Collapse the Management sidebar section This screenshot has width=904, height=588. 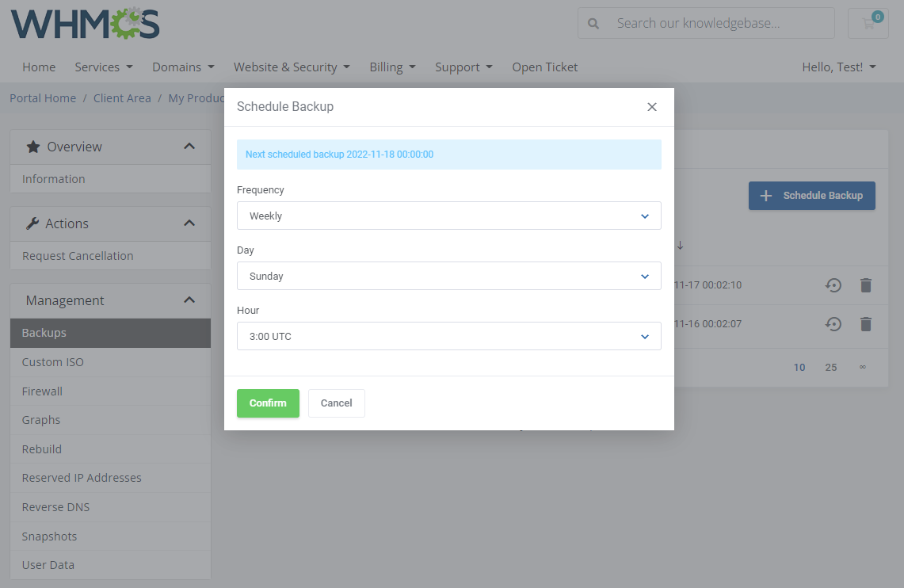(189, 300)
